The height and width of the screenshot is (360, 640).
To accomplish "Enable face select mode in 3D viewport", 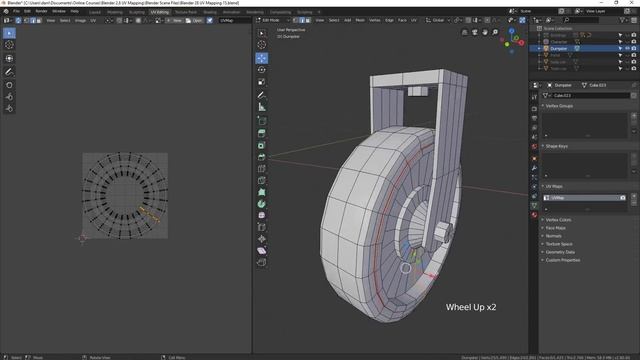I will [308, 20].
